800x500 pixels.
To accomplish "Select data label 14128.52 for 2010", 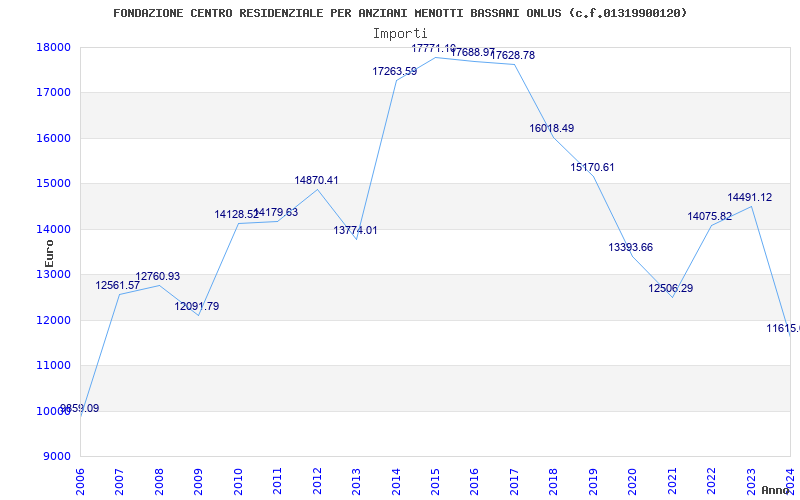I will tap(236, 215).
